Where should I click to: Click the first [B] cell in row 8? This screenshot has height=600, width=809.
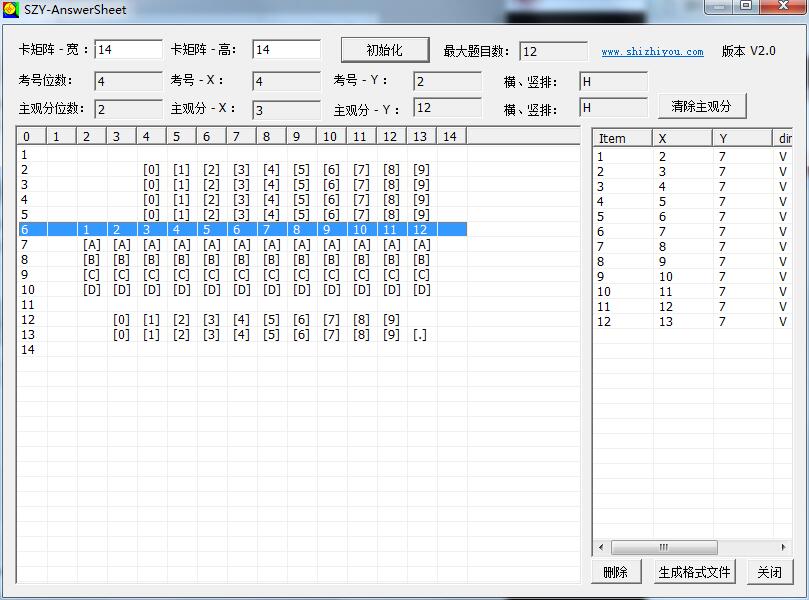(x=91, y=260)
